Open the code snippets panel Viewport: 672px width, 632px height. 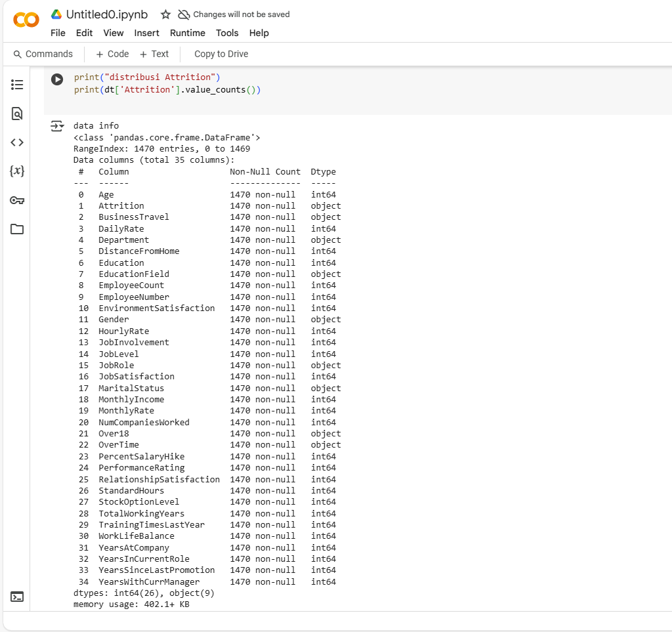(x=16, y=142)
